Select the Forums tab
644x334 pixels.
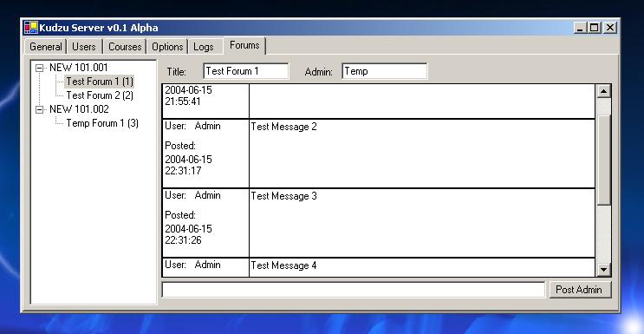tap(244, 45)
